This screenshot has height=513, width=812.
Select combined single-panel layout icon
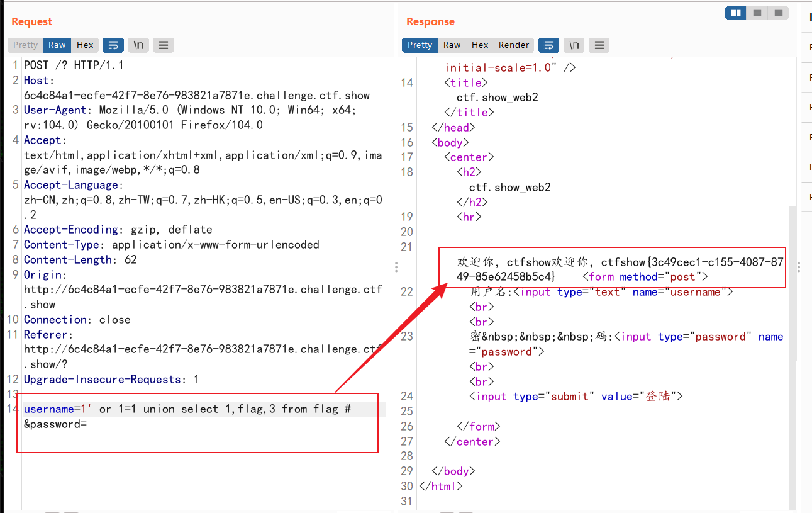[x=778, y=13]
